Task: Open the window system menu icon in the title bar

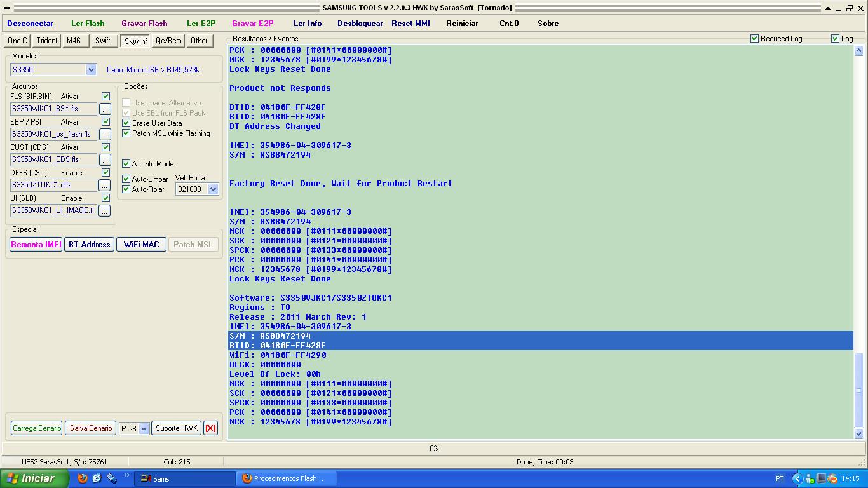Action: click(7, 8)
